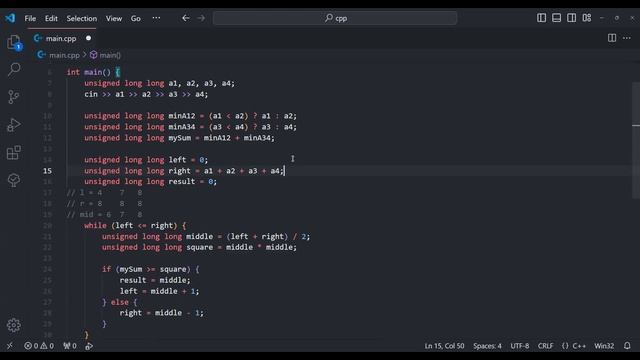Open the Customize Layout button
The image size is (640, 360).
click(587, 18)
